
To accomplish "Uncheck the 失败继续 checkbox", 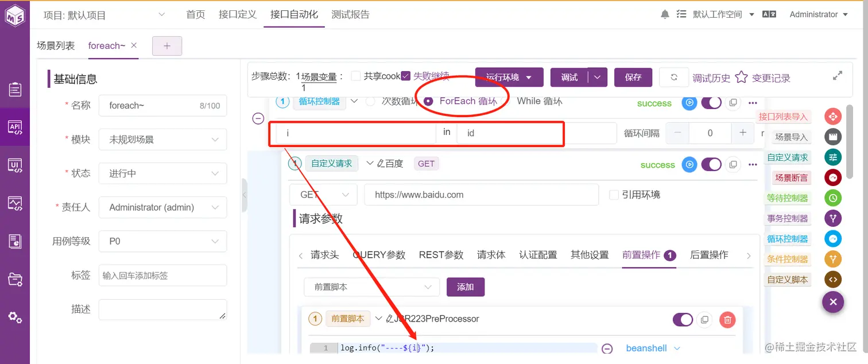I will pos(405,76).
